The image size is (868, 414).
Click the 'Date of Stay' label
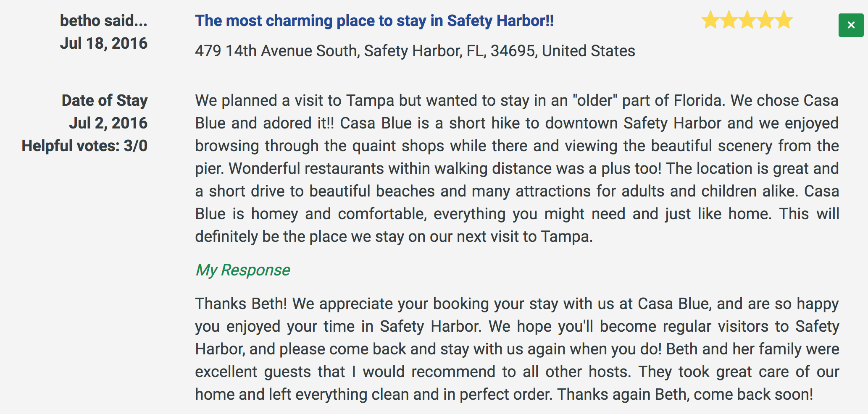(x=105, y=100)
